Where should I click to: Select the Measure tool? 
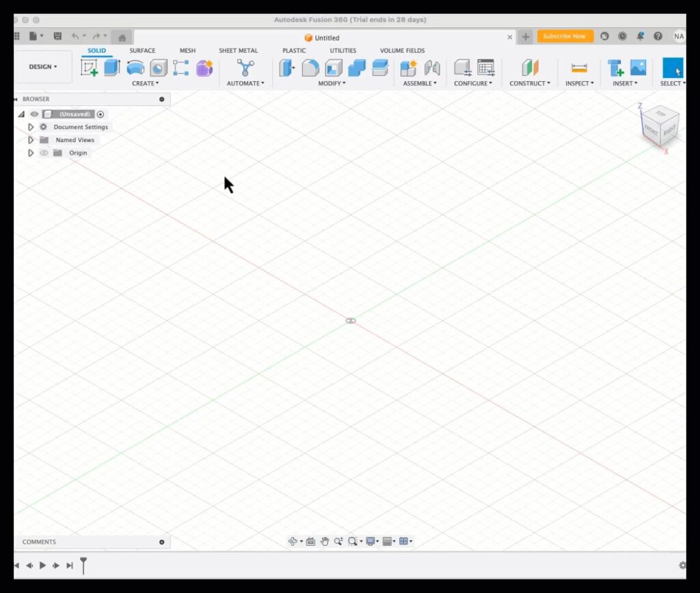[x=579, y=68]
